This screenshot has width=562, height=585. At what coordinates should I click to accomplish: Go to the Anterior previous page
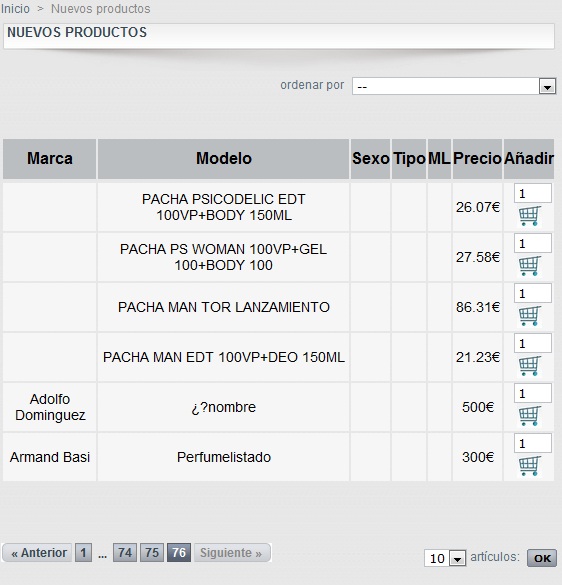point(37,553)
